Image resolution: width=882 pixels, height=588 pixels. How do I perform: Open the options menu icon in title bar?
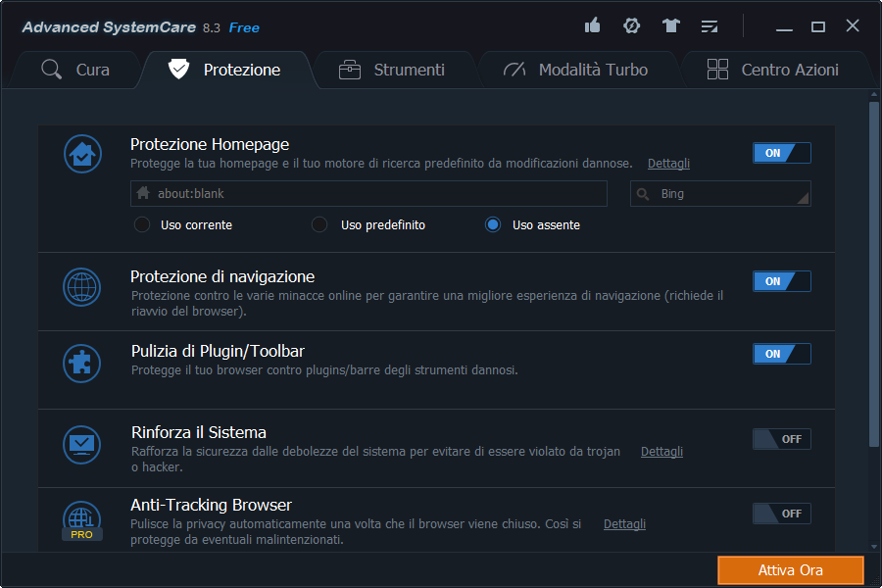coord(710,26)
